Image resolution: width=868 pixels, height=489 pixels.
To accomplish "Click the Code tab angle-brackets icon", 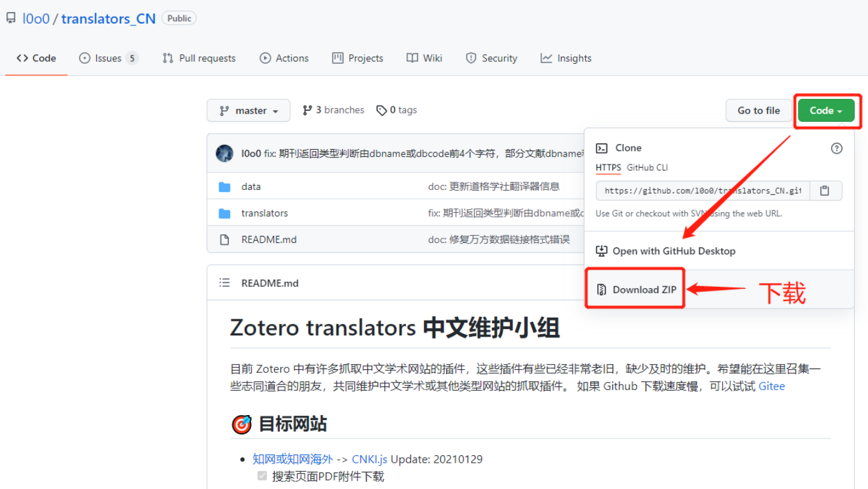I will tap(22, 58).
